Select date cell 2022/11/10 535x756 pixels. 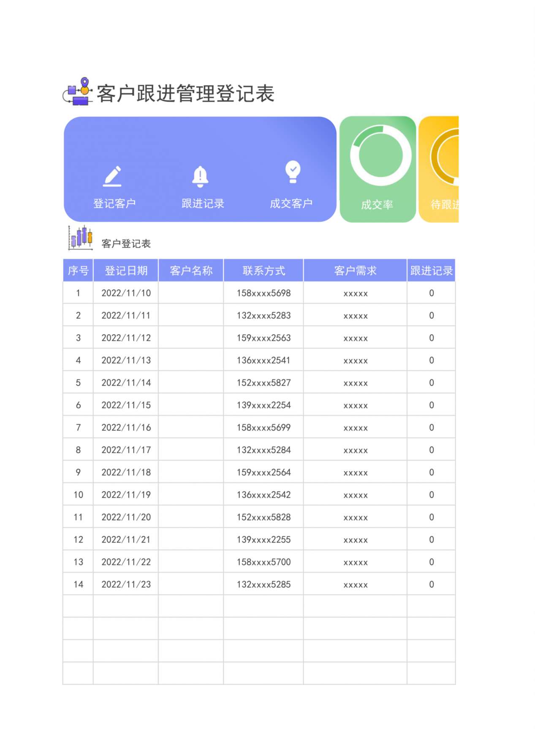tap(126, 293)
